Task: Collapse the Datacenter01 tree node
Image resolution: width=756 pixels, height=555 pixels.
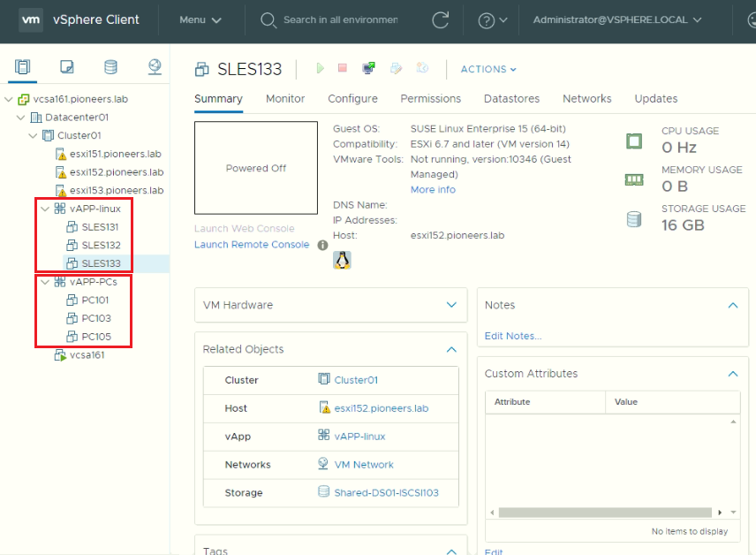Action: pyautogui.click(x=20, y=118)
